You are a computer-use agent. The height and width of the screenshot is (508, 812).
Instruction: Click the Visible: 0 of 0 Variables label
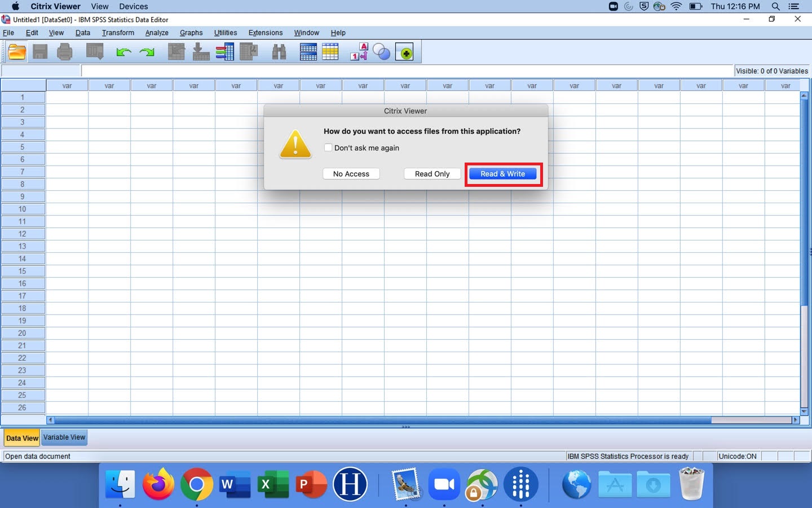tap(772, 71)
